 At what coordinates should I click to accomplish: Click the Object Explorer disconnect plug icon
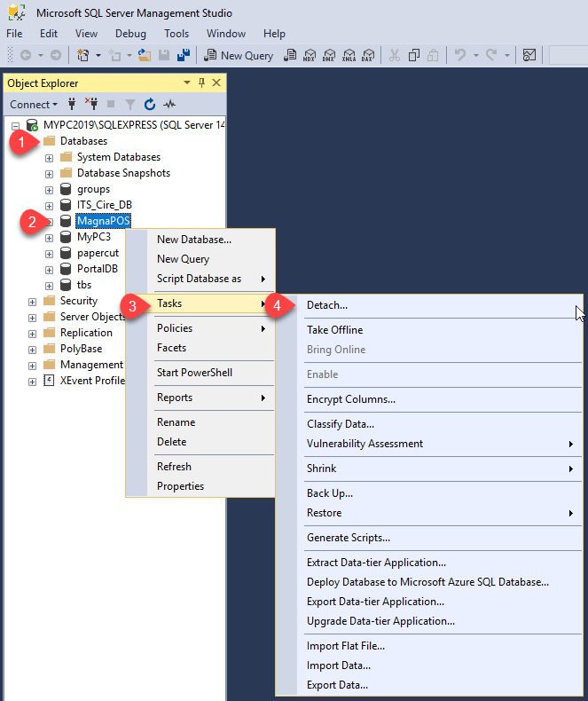90,104
